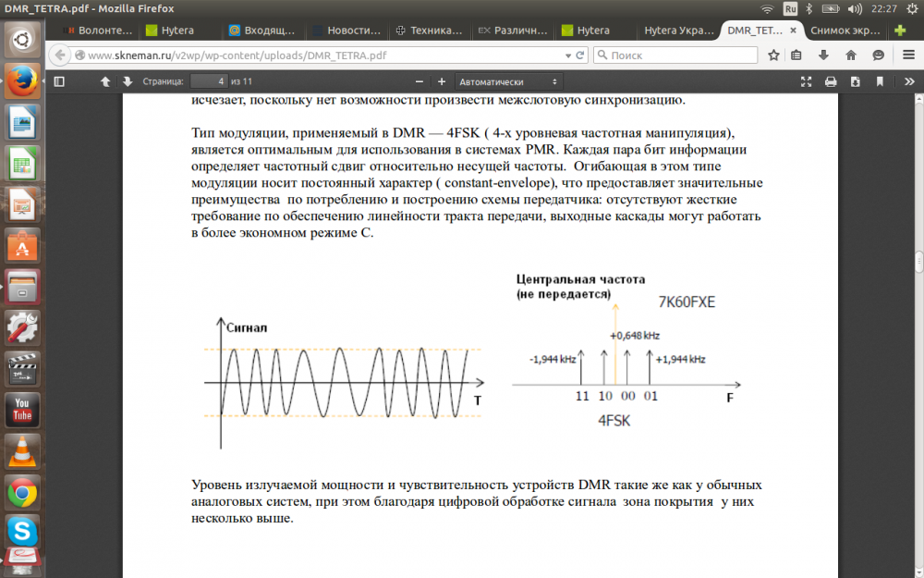
Task: Print the PDF document
Action: [x=831, y=82]
